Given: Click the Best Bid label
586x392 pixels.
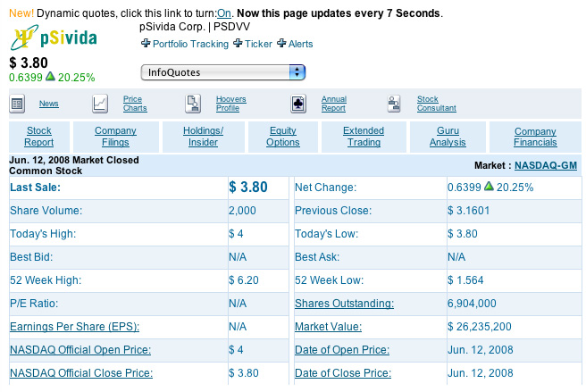Looking at the screenshot, I should tap(31, 257).
